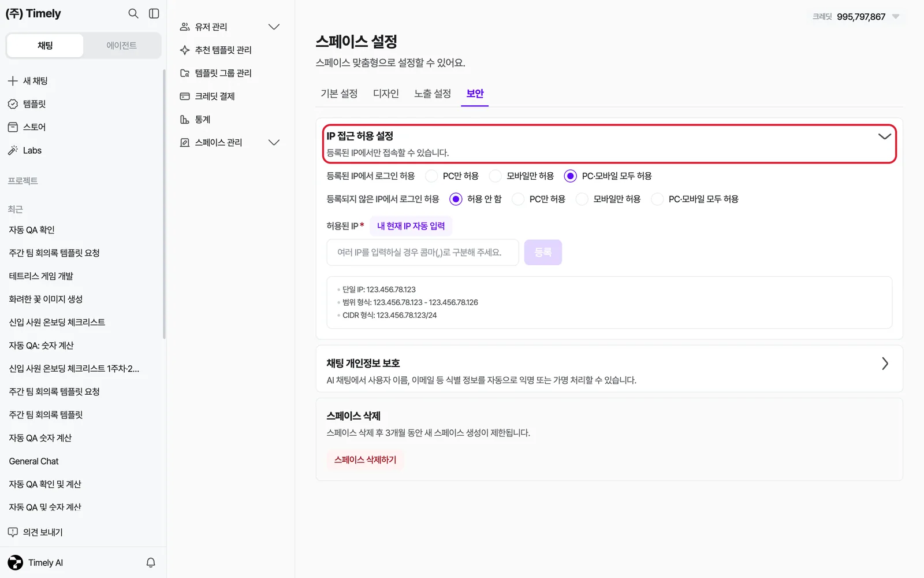Screen dimensions: 924x578
Task: Select PC만 허용 for registered IP login
Action: 431,176
